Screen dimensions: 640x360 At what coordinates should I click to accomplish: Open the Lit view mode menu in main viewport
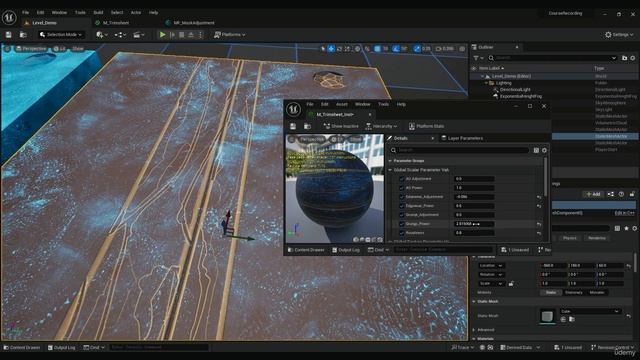coord(60,49)
